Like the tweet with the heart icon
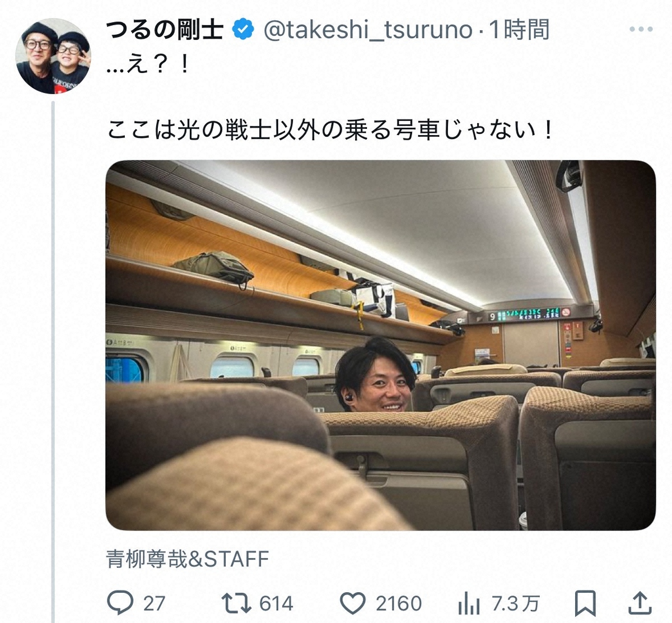 click(x=353, y=603)
